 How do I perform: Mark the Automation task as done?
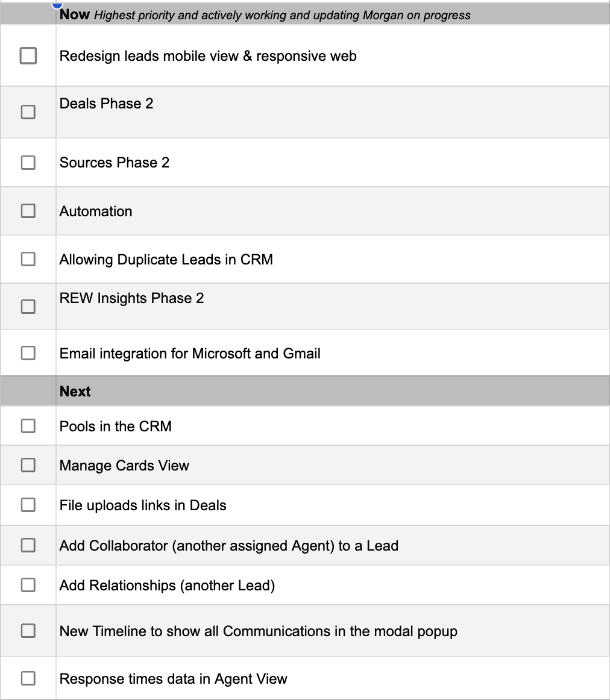(x=28, y=211)
